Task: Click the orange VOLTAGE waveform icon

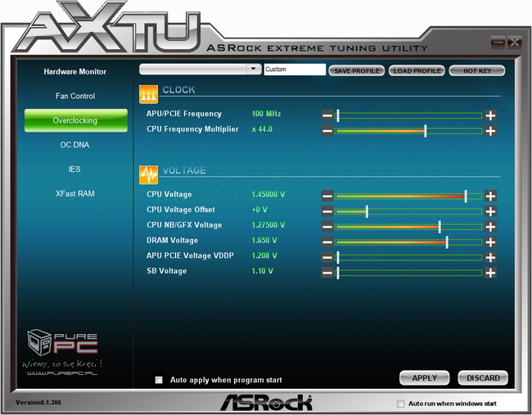Action: point(148,174)
